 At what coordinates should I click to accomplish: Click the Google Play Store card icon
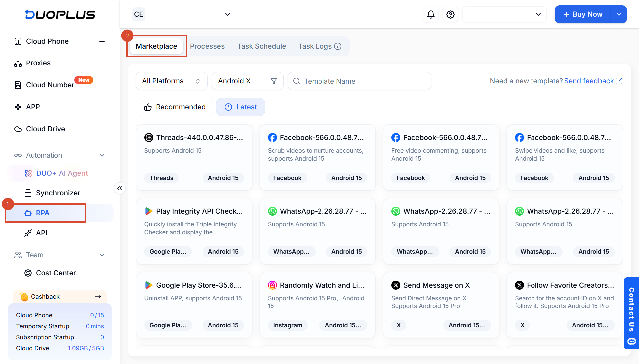tap(149, 285)
